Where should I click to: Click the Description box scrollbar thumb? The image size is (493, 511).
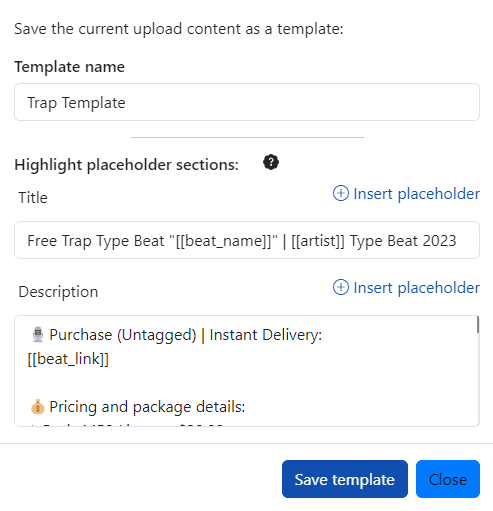pyautogui.click(x=478, y=325)
